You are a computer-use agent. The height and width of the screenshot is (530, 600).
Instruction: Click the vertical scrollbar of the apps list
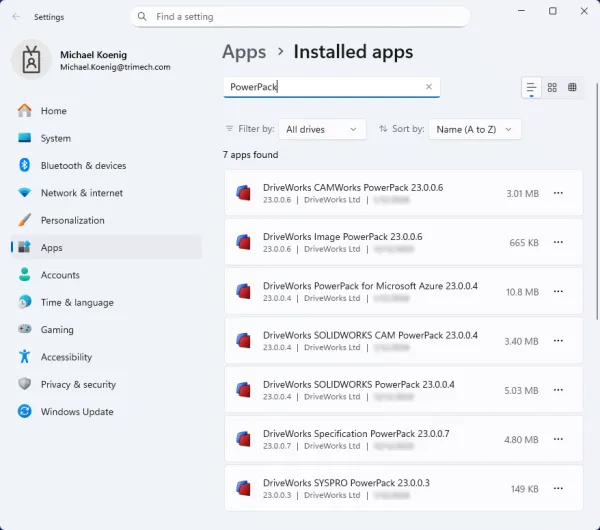coord(597,201)
